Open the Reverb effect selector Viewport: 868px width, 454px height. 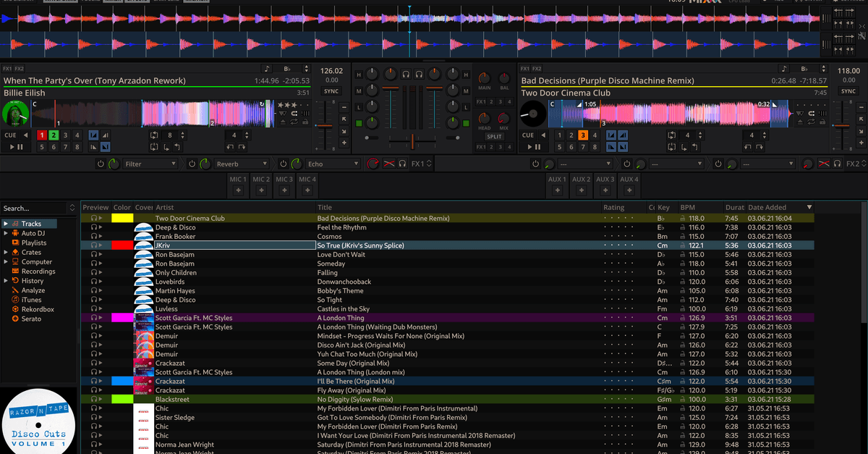coord(241,163)
